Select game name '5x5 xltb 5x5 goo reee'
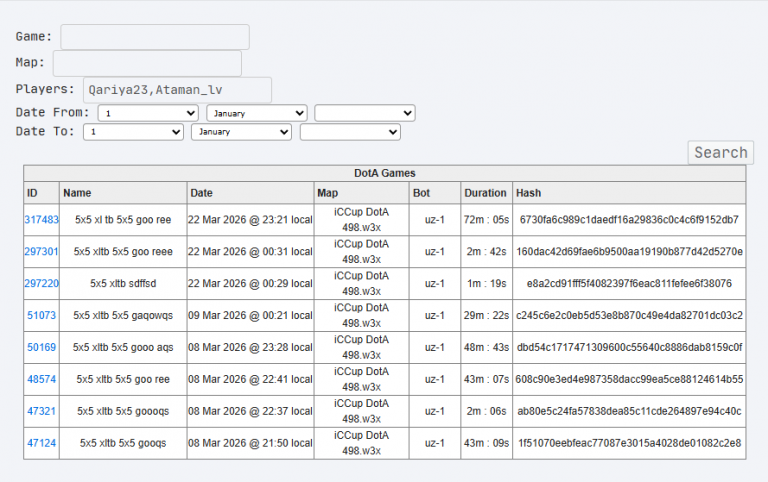 point(123,252)
